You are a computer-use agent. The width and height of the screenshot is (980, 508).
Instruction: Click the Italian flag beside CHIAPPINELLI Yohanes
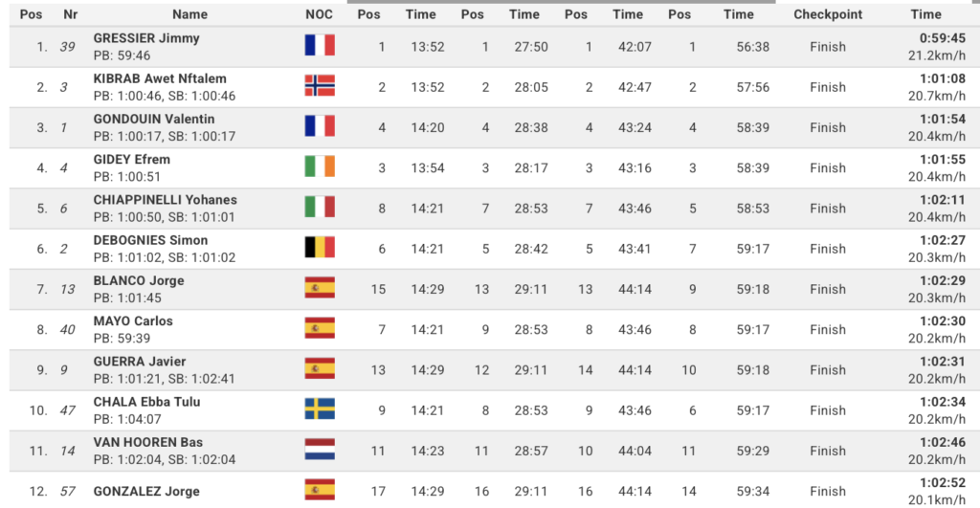click(x=320, y=207)
